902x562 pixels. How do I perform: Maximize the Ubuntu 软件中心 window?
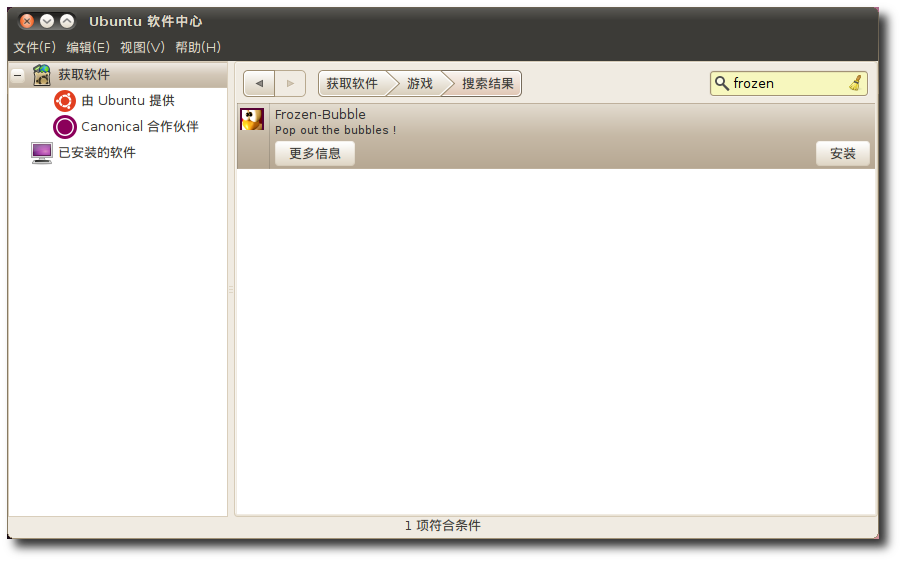(x=67, y=21)
